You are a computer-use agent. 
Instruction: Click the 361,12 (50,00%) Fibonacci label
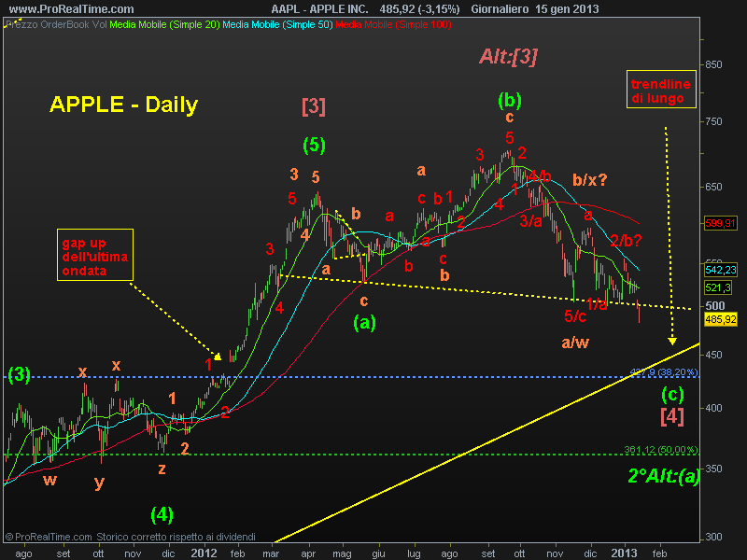(x=661, y=450)
